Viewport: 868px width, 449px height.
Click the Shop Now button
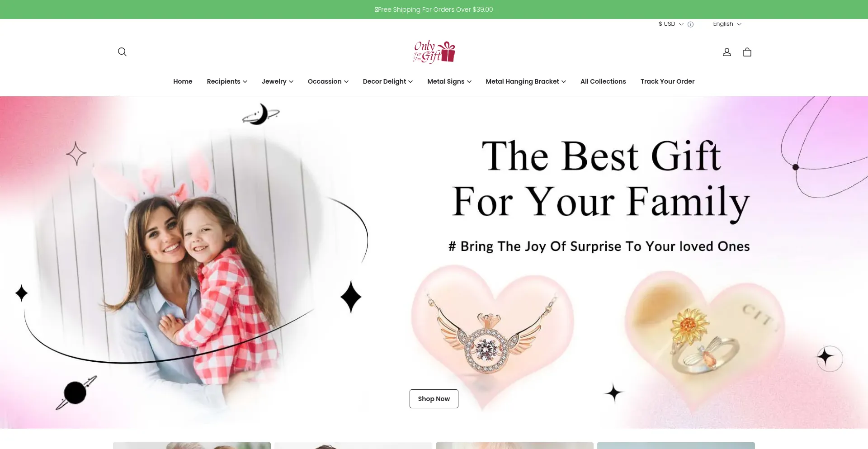(434, 399)
